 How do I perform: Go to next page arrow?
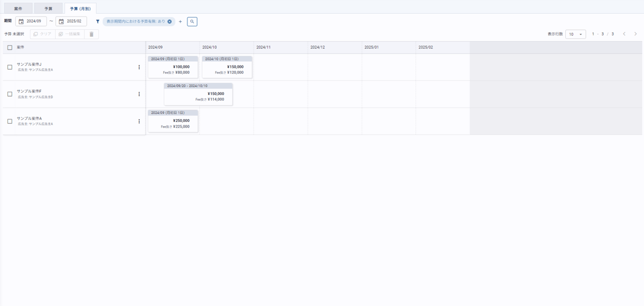[x=635, y=34]
